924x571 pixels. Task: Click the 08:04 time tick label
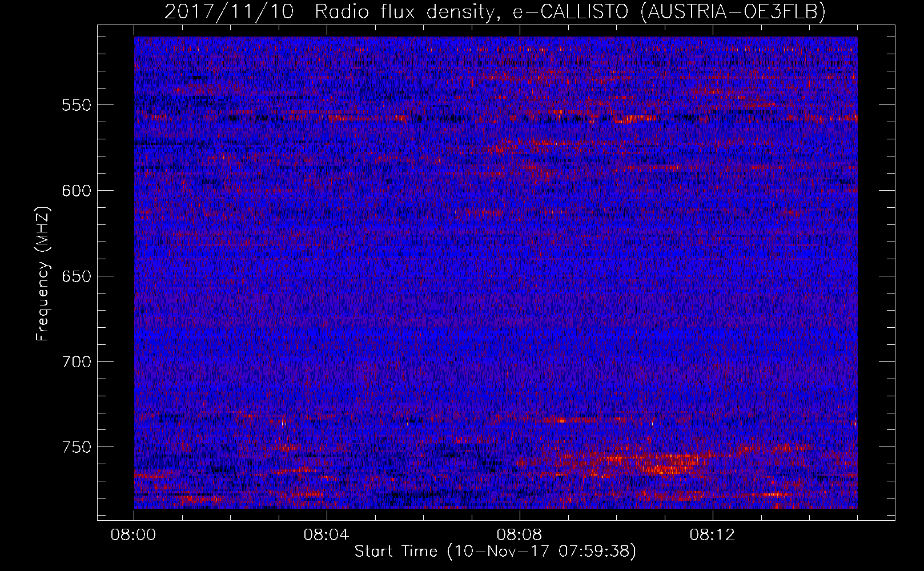coord(326,535)
